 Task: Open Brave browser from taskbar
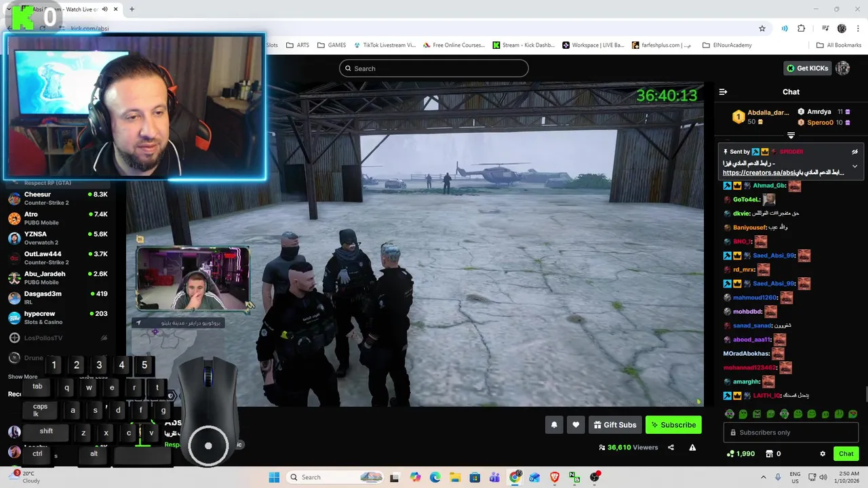(555, 477)
